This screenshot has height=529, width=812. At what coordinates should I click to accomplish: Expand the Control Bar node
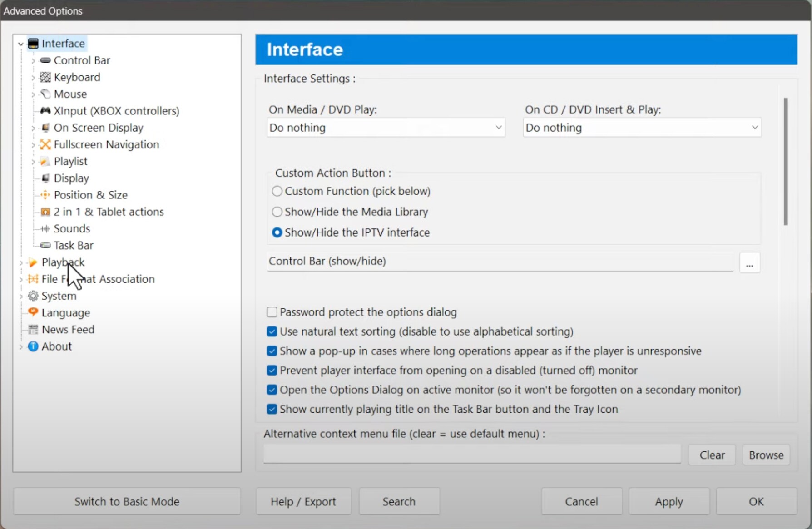[33, 61]
